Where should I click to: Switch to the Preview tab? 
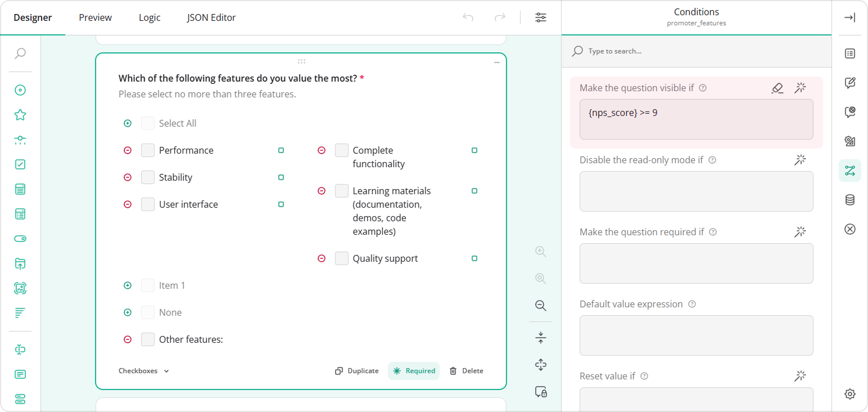point(96,17)
